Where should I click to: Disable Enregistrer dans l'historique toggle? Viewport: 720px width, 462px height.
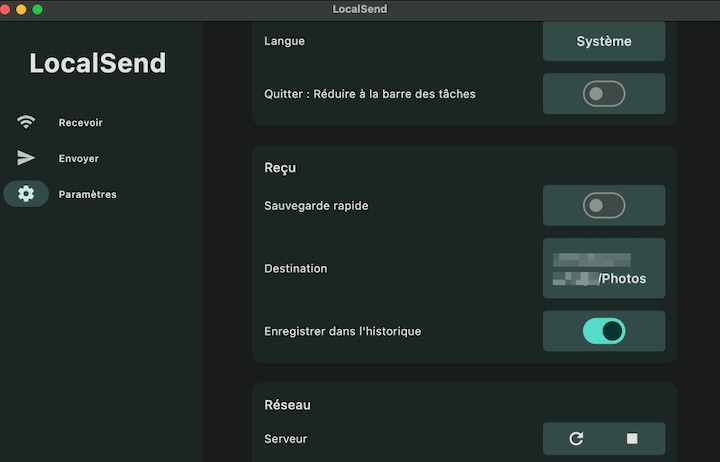pyautogui.click(x=604, y=331)
